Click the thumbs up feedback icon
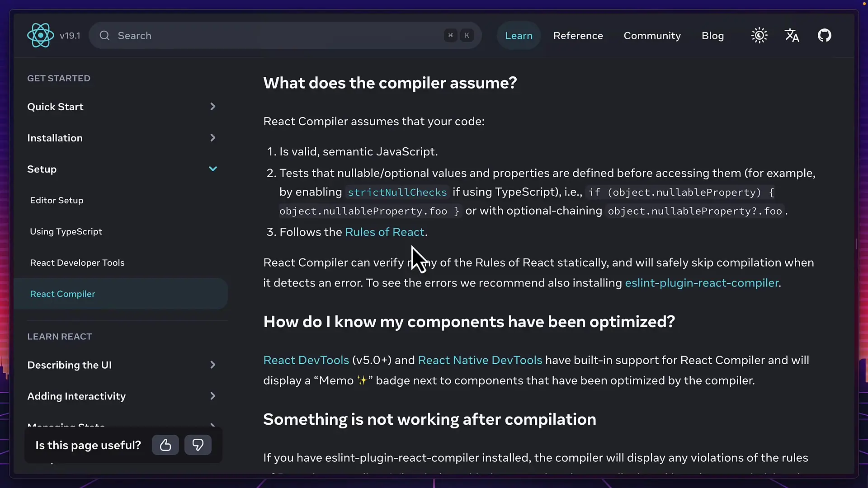868x488 pixels. pos(165,445)
